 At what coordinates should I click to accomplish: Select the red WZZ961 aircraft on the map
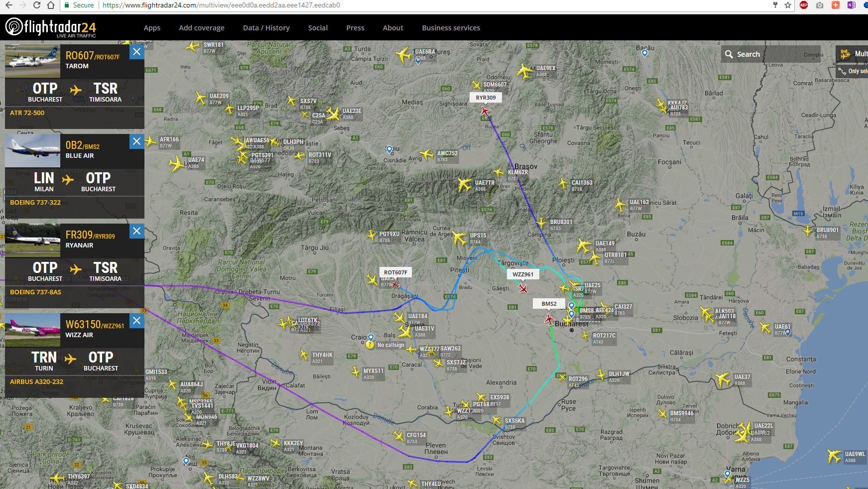tap(523, 288)
